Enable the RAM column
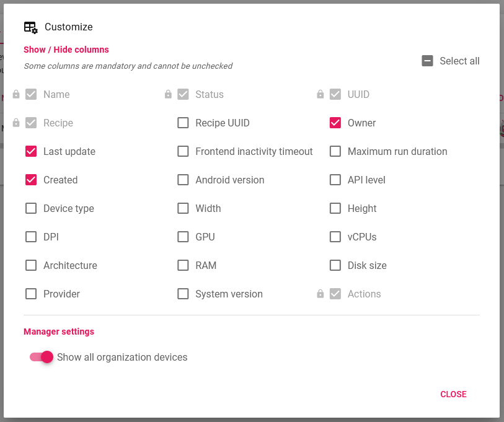 tap(183, 265)
